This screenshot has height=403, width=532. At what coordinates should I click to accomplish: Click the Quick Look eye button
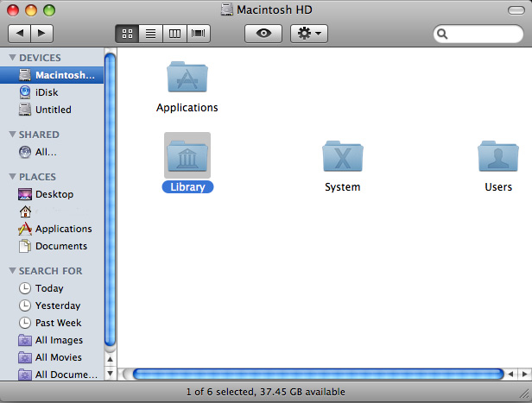(263, 34)
